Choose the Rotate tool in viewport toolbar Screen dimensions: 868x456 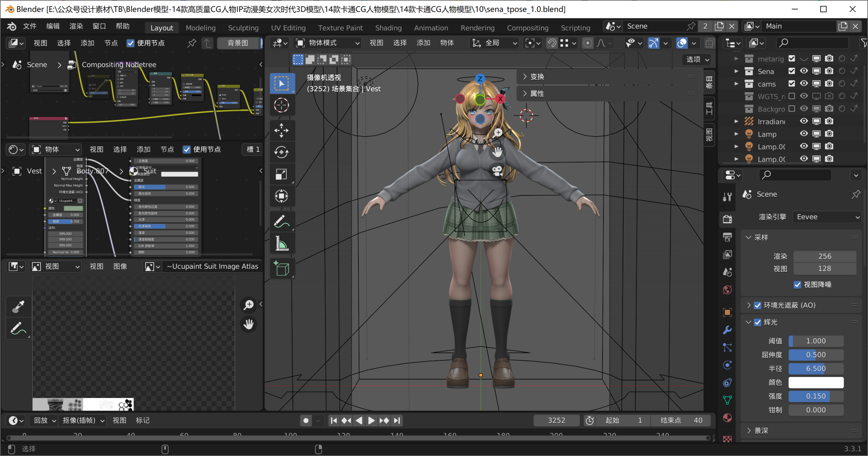pyautogui.click(x=281, y=152)
